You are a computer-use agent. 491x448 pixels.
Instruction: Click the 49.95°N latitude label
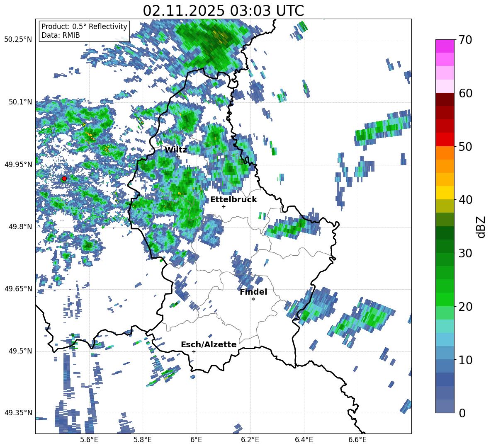pos(18,165)
